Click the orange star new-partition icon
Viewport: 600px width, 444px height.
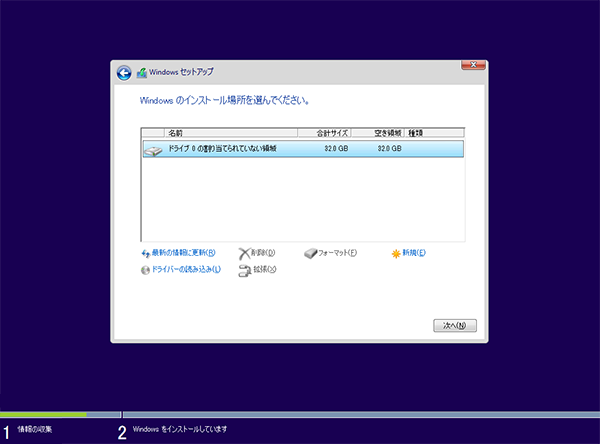click(396, 254)
